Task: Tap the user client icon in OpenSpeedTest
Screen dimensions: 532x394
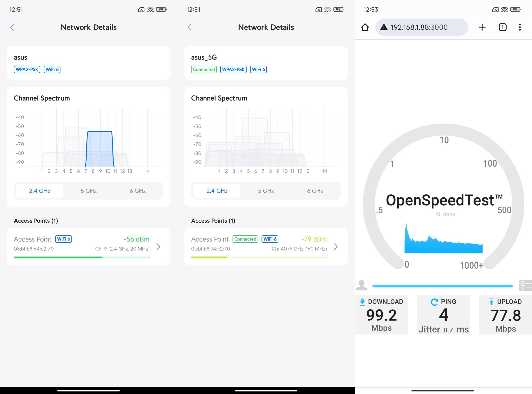Action: (361, 285)
